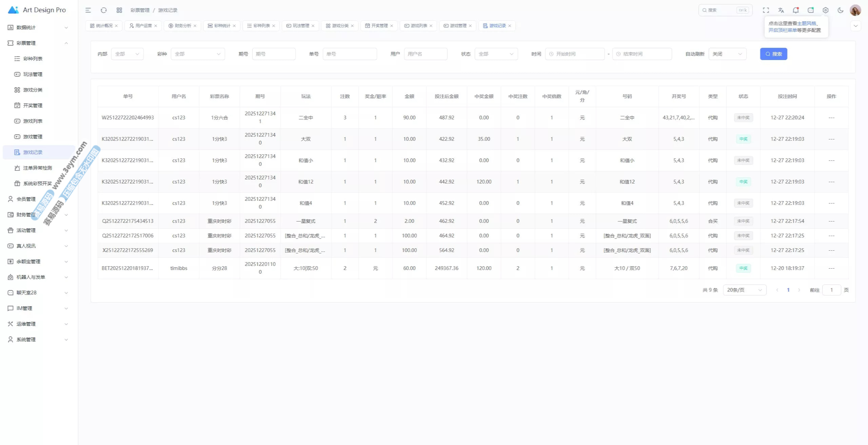Open 注单异常检测 in the sidebar

(x=37, y=168)
